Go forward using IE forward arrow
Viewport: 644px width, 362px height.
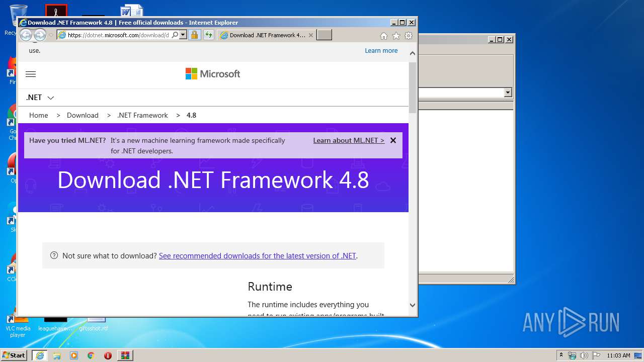pos(40,35)
